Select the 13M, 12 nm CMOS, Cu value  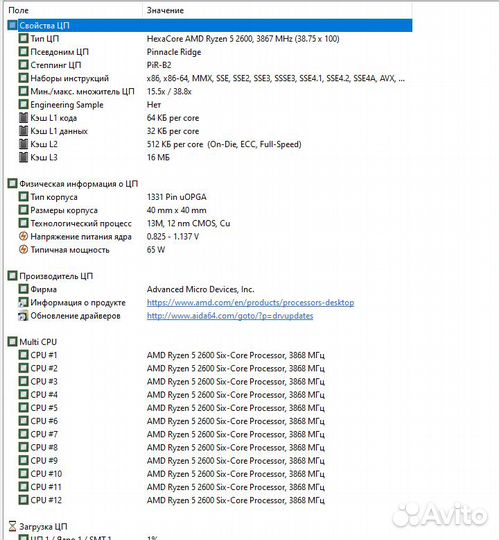click(189, 224)
